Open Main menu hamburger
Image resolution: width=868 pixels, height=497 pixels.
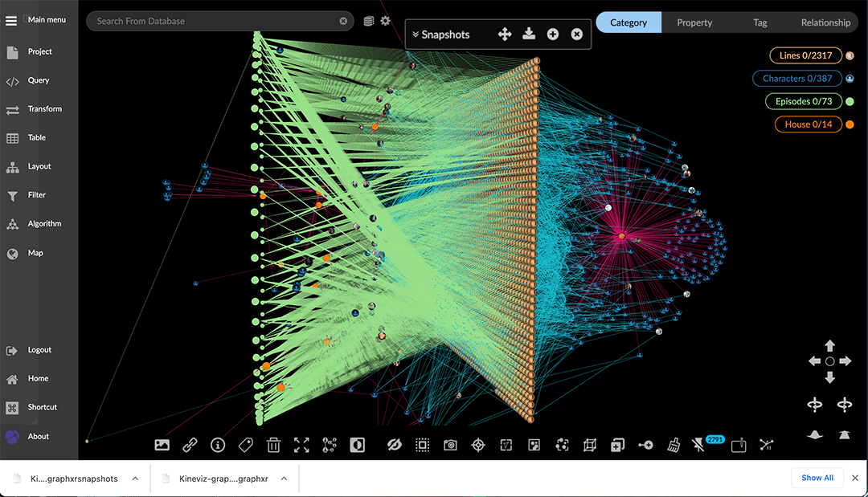pos(11,20)
